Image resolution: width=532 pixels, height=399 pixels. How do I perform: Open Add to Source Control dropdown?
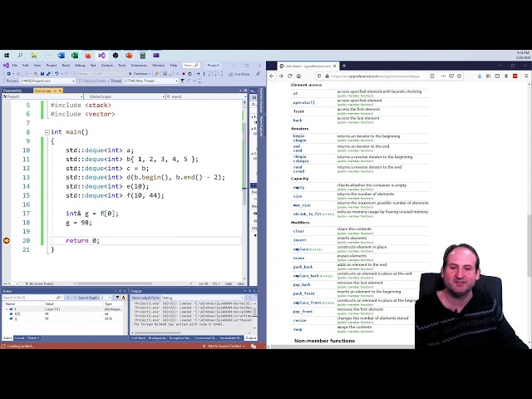pyautogui.click(x=224, y=346)
